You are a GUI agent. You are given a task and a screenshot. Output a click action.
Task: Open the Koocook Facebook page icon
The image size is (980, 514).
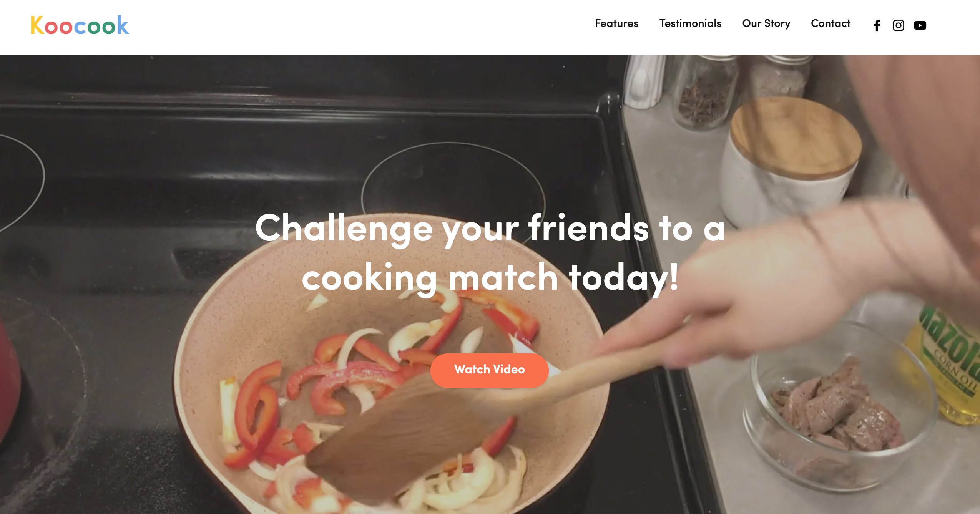pyautogui.click(x=877, y=25)
